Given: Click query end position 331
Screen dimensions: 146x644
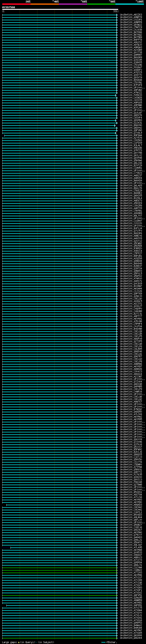Looking at the screenshot, I should tap(115, 11).
